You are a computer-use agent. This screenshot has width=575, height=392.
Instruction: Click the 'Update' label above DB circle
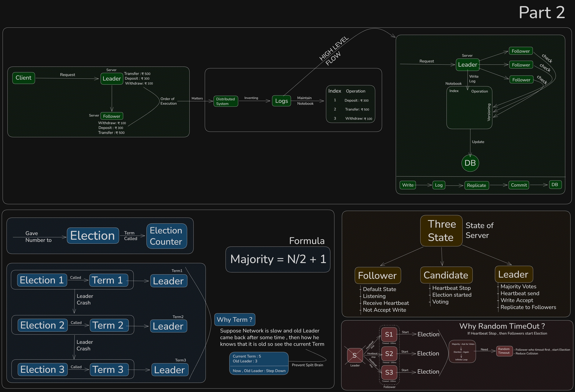click(478, 142)
